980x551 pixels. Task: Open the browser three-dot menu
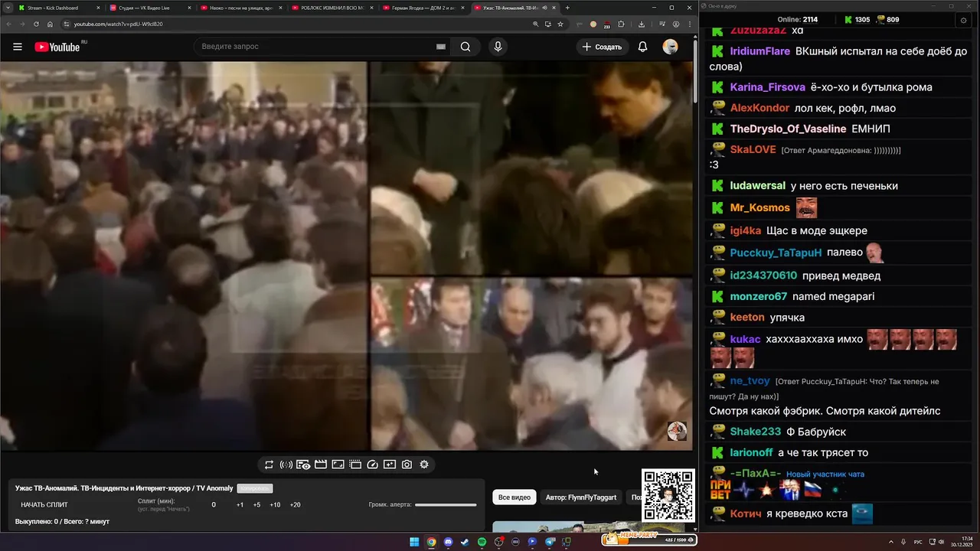click(688, 24)
